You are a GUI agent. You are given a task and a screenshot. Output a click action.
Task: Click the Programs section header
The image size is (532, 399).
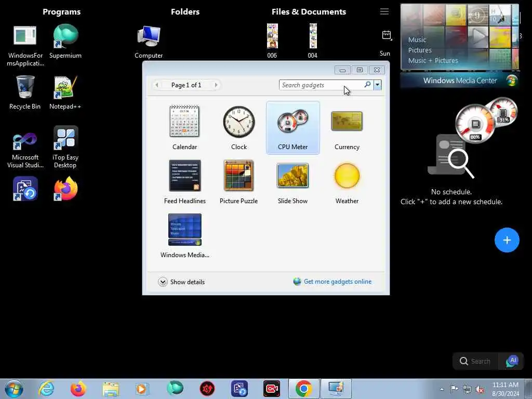[62, 12]
